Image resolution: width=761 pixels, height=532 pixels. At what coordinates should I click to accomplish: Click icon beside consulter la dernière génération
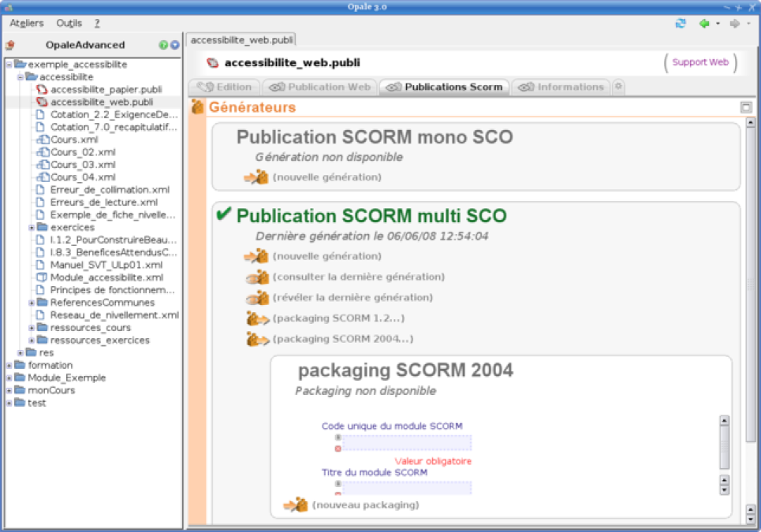[257, 277]
